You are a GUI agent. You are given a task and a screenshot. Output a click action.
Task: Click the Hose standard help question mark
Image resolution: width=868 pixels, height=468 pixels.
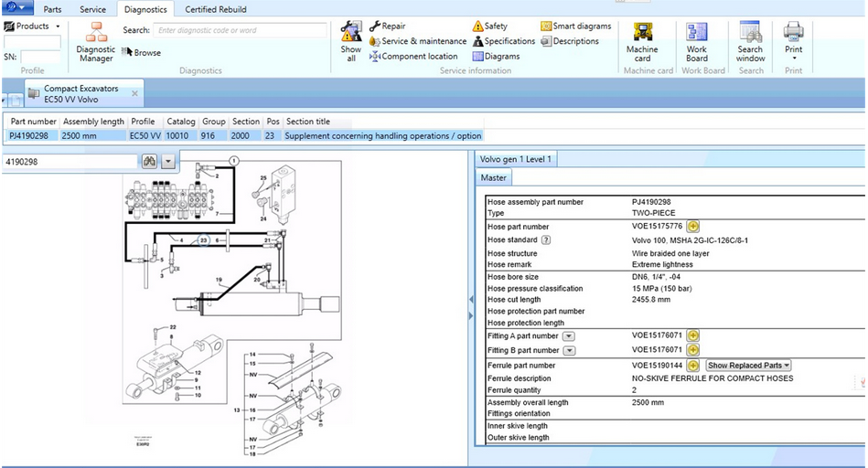546,240
